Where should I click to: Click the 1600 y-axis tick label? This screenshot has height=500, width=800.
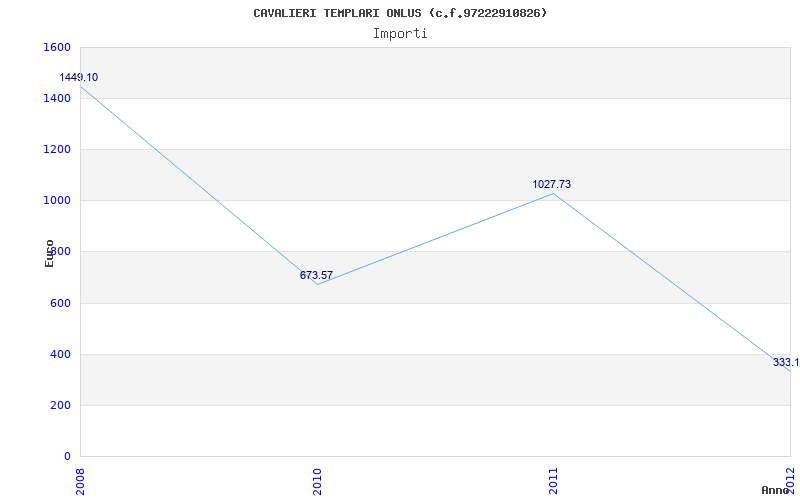tap(57, 47)
